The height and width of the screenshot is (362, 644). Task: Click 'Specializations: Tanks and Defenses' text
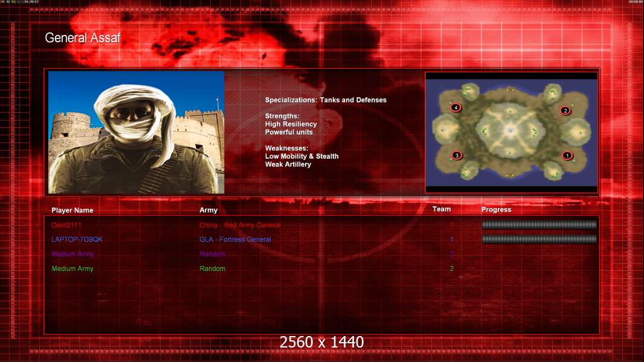coord(326,100)
